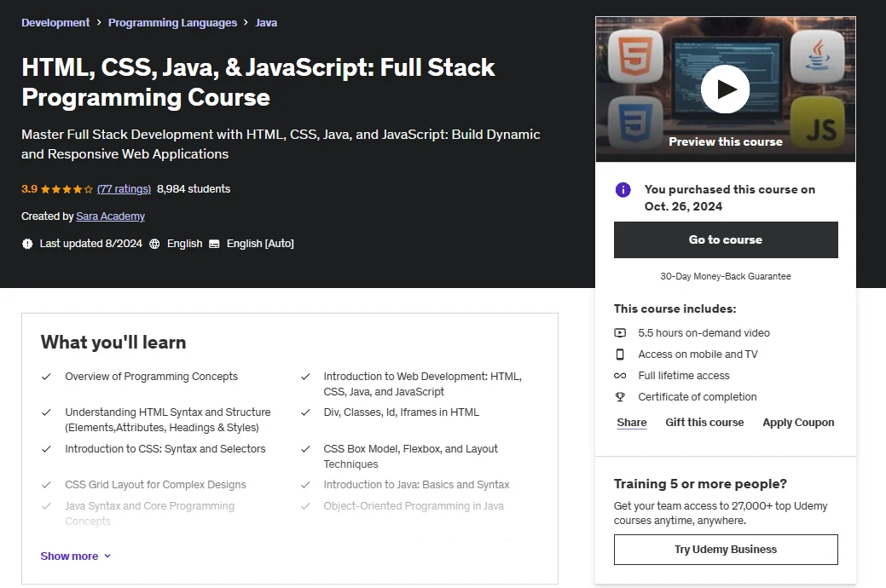Open the Sara Academy instructor page

coord(110,216)
